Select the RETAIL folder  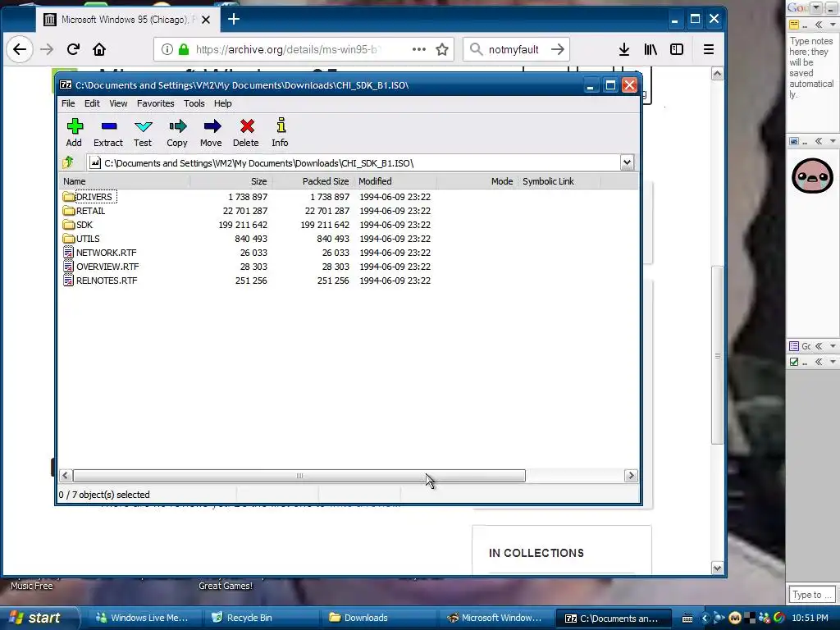pos(84,211)
